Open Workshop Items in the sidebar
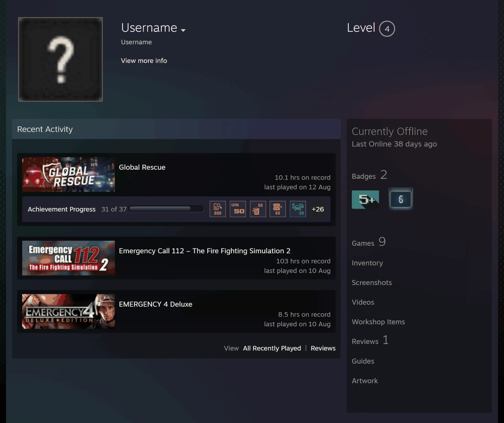504x423 pixels. (x=378, y=322)
